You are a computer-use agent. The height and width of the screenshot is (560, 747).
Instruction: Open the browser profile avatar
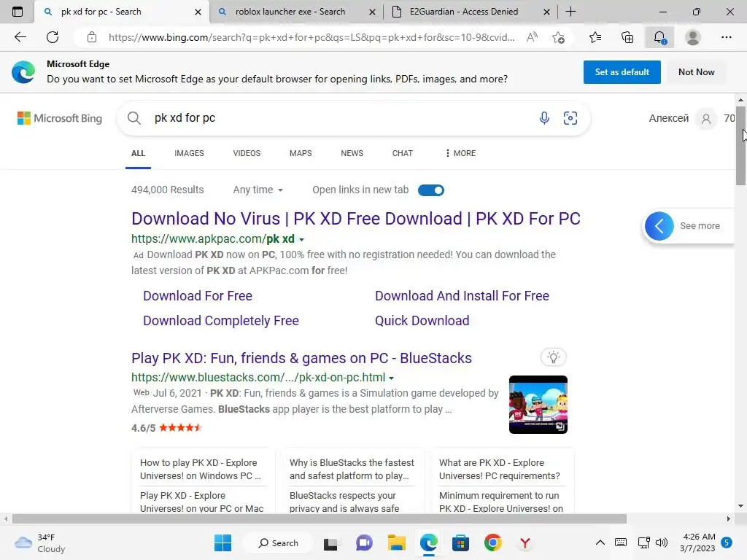point(692,37)
